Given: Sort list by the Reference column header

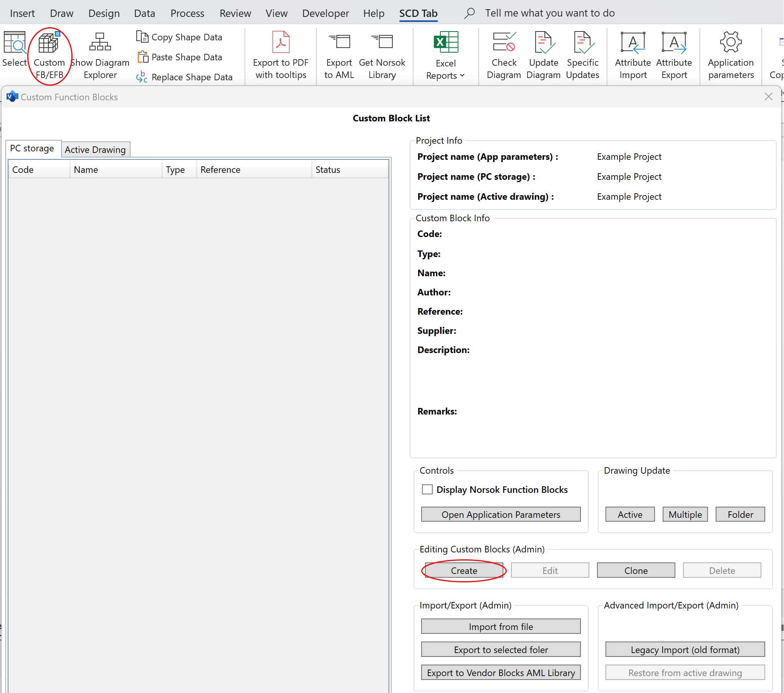Looking at the screenshot, I should tap(254, 169).
